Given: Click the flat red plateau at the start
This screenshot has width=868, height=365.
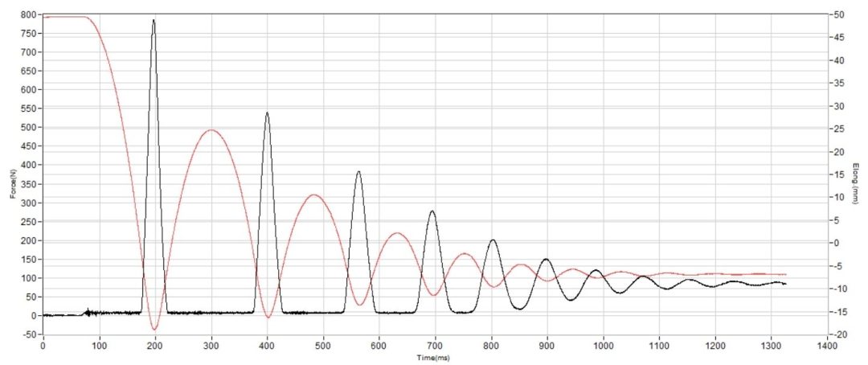Looking at the screenshot, I should click(x=65, y=17).
